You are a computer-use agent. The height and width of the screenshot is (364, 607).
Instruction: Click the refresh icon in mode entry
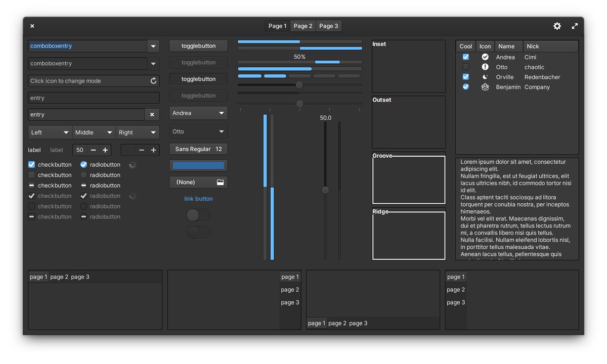tap(153, 81)
